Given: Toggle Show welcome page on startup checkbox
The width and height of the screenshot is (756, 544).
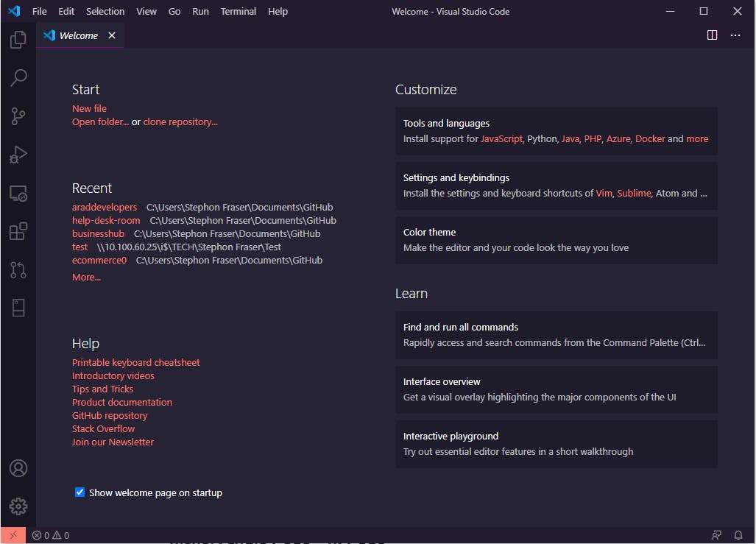Looking at the screenshot, I should pyautogui.click(x=80, y=492).
